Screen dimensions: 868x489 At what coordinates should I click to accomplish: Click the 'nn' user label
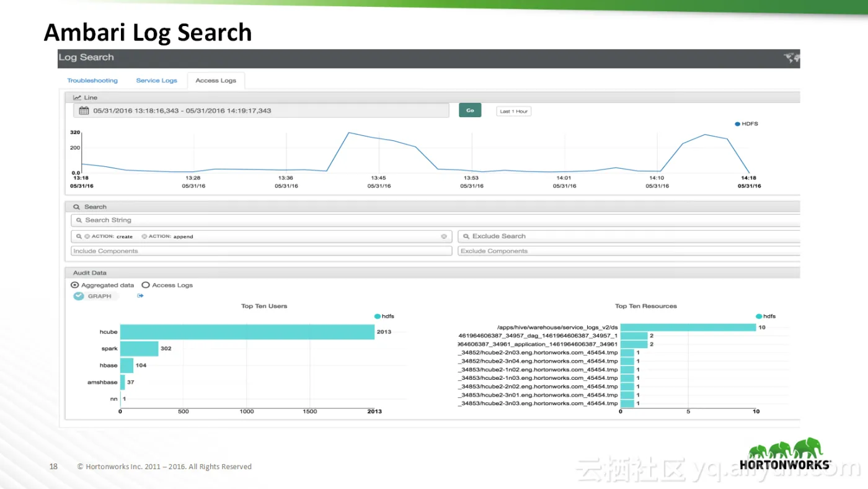pyautogui.click(x=113, y=399)
